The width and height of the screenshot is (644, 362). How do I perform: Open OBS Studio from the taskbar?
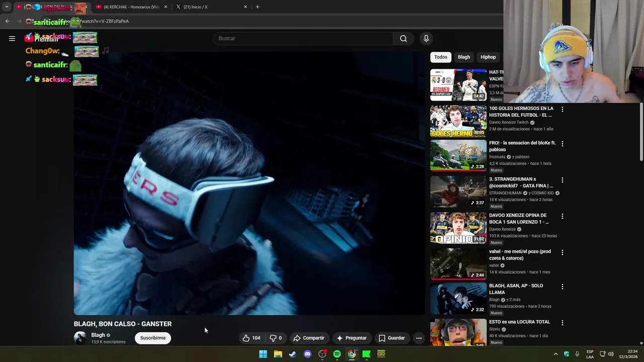click(323, 354)
